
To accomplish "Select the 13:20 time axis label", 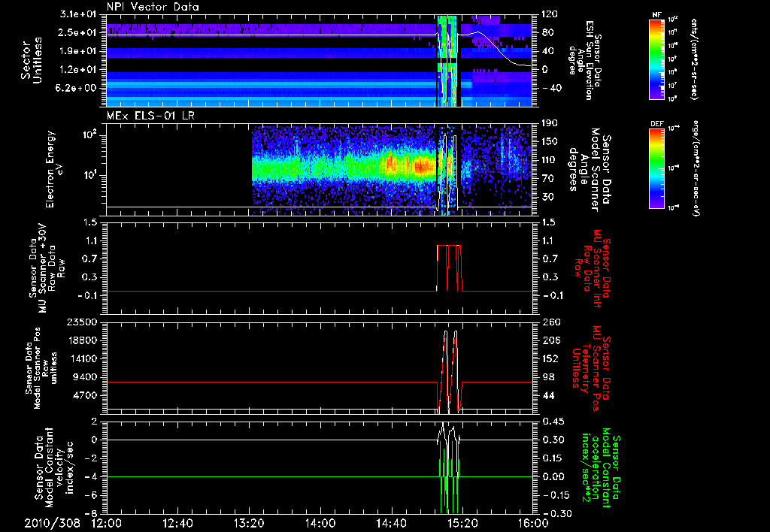I will click(249, 522).
